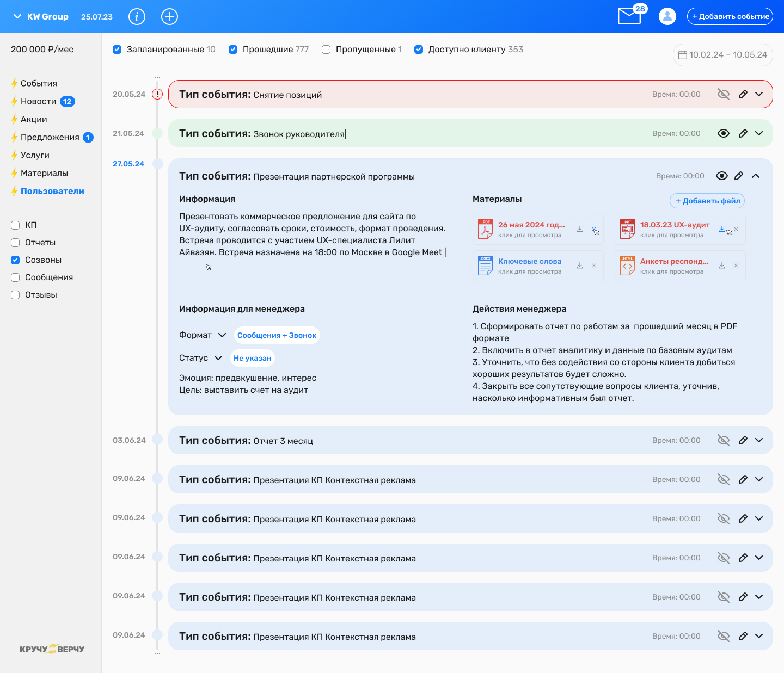The width and height of the screenshot is (784, 673).
Task: Click Добавить файл in Материалы
Action: coord(707,201)
